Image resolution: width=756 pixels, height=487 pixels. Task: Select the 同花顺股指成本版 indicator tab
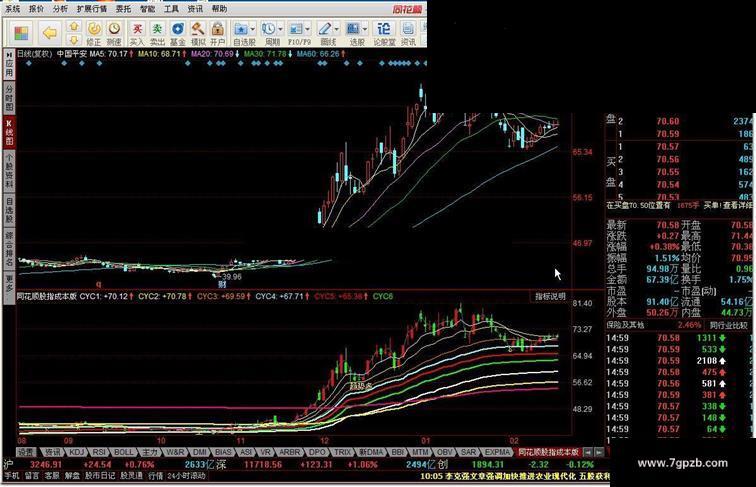click(548, 452)
